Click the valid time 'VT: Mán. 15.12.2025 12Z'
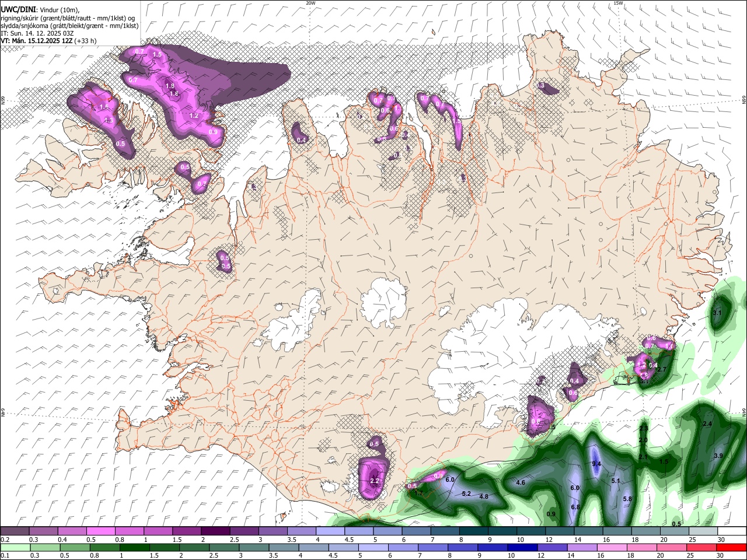This screenshot has height=560, width=747. pos(35,41)
